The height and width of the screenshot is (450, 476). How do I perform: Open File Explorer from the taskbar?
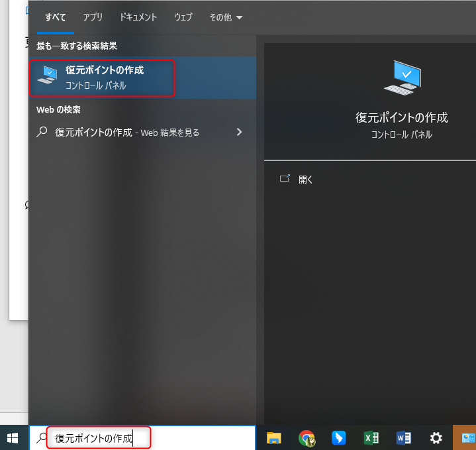click(x=274, y=438)
